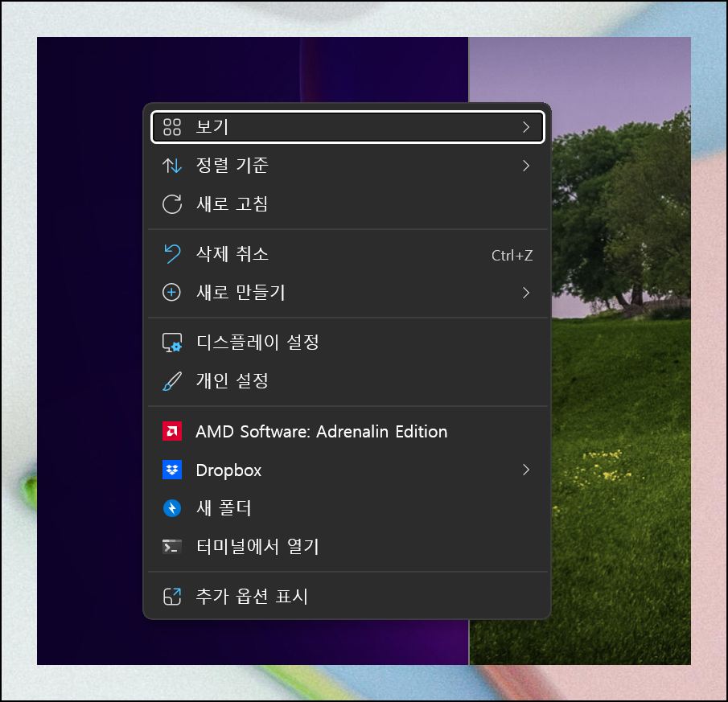The width and height of the screenshot is (728, 702).
Task: Open 디스플레이 설정 display settings
Action: pos(348,343)
